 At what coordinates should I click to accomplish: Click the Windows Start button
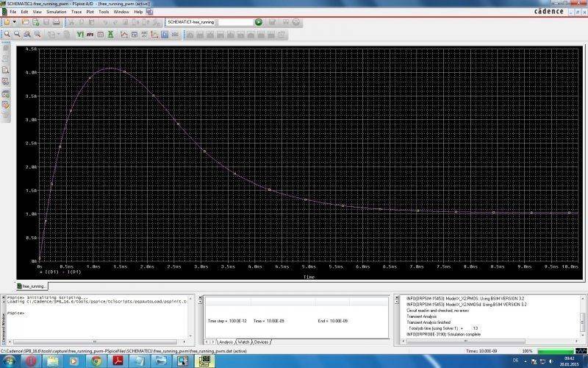pos(9,361)
